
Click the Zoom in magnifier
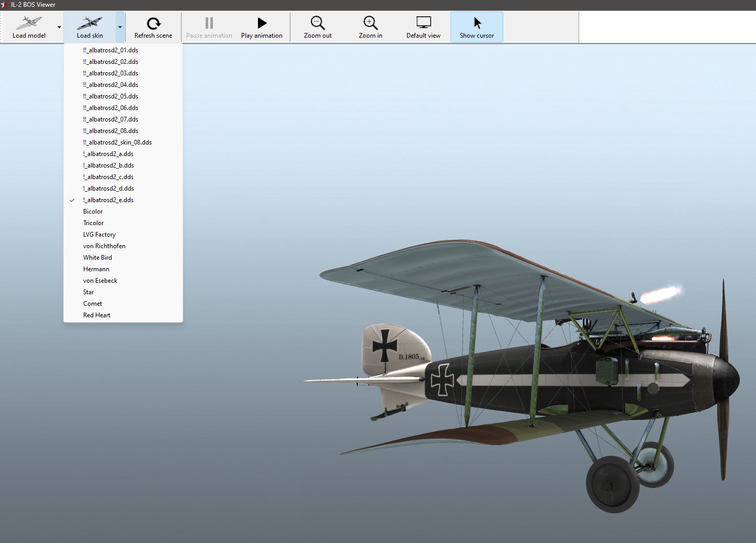pyautogui.click(x=370, y=23)
